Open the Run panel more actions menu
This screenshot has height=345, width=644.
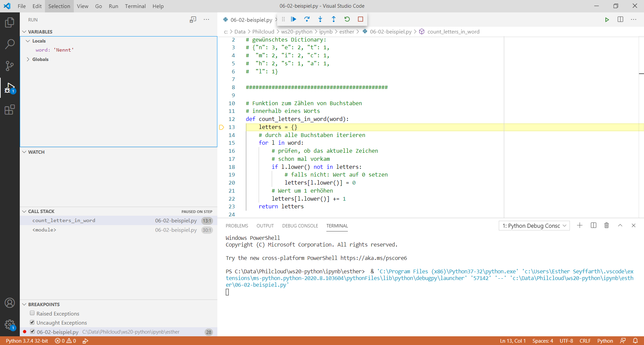(x=207, y=20)
